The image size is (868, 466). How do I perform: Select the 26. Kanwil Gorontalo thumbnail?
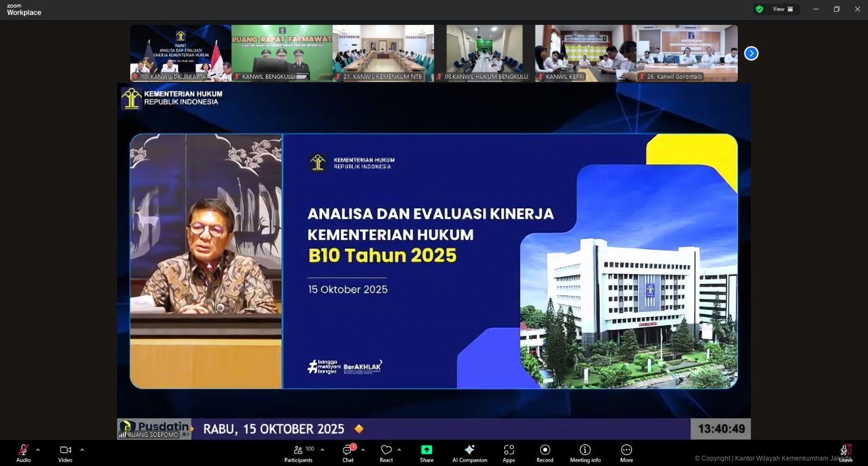point(687,53)
